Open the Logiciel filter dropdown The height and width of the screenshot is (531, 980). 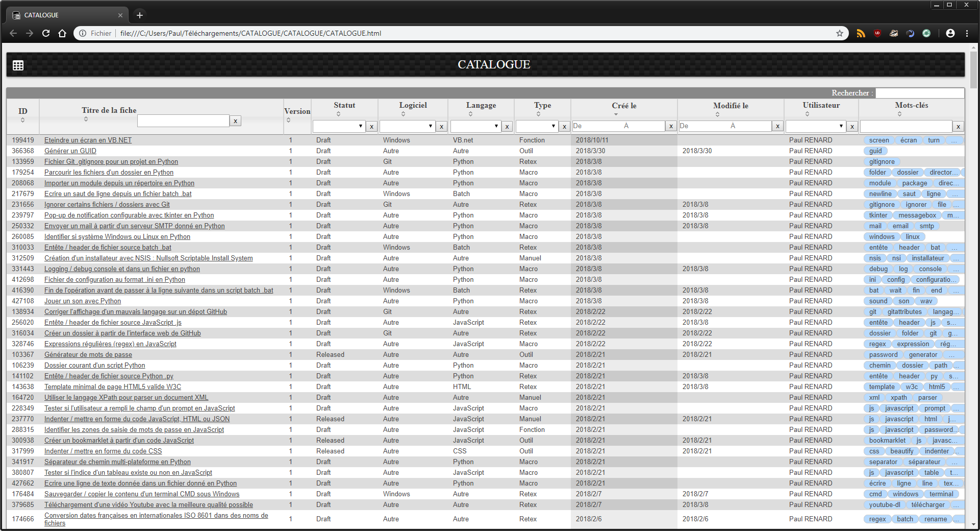coord(407,126)
